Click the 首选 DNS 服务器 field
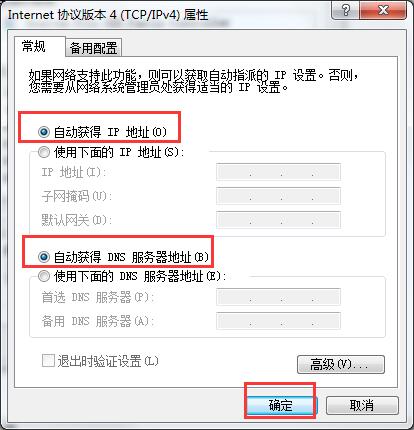 278,297
